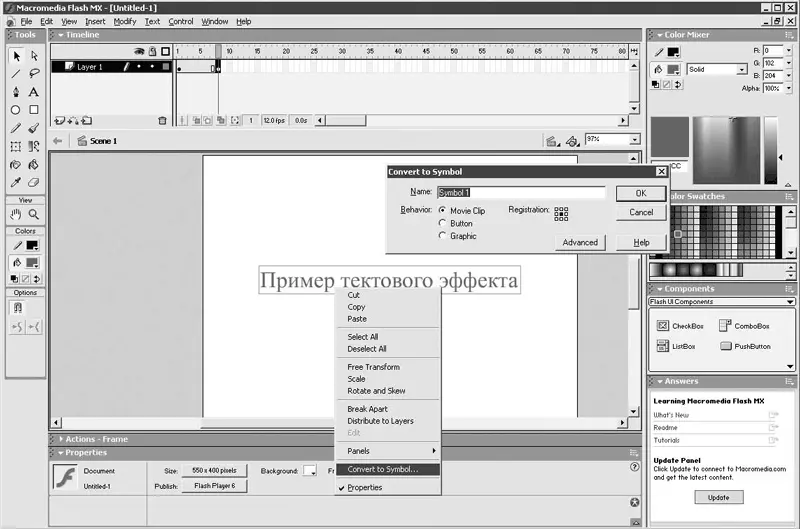Select the Lasso tool
This screenshot has width=800, height=529.
coord(34,73)
